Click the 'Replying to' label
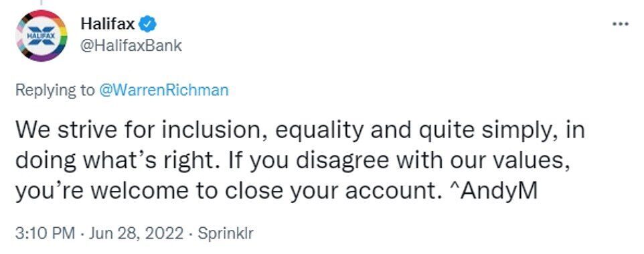The height and width of the screenshot is (254, 644). [55, 90]
